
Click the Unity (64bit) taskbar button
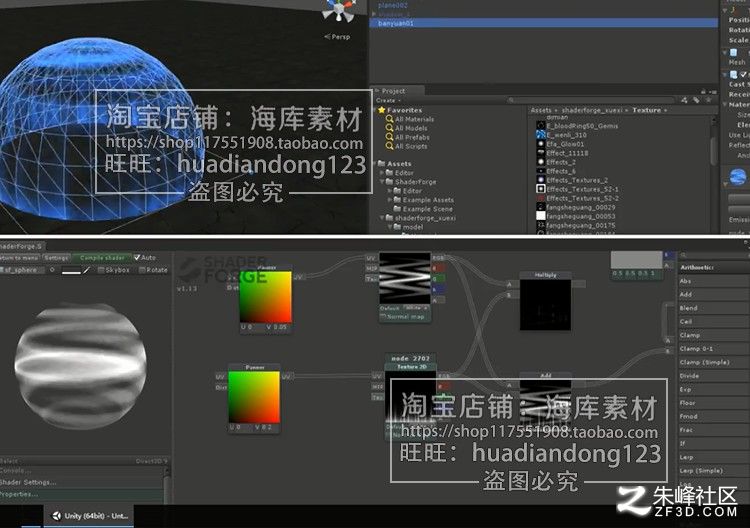point(89,516)
